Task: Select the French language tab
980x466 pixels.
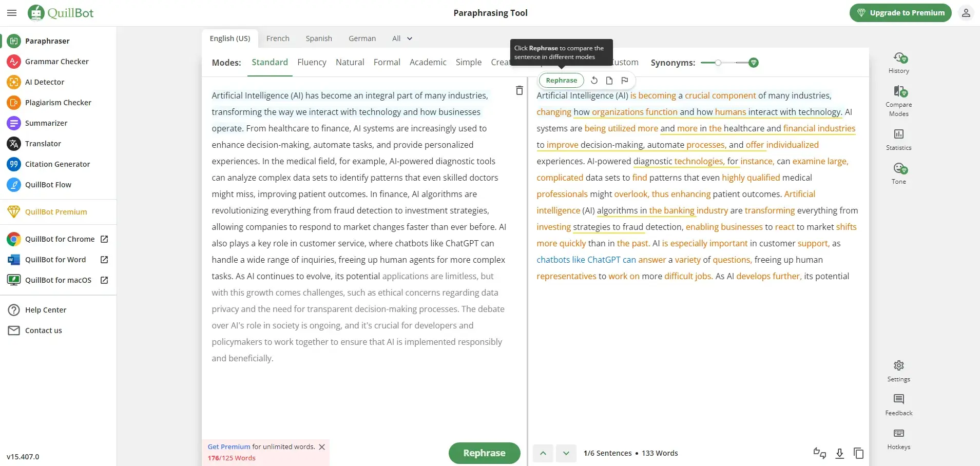Action: [x=278, y=38]
